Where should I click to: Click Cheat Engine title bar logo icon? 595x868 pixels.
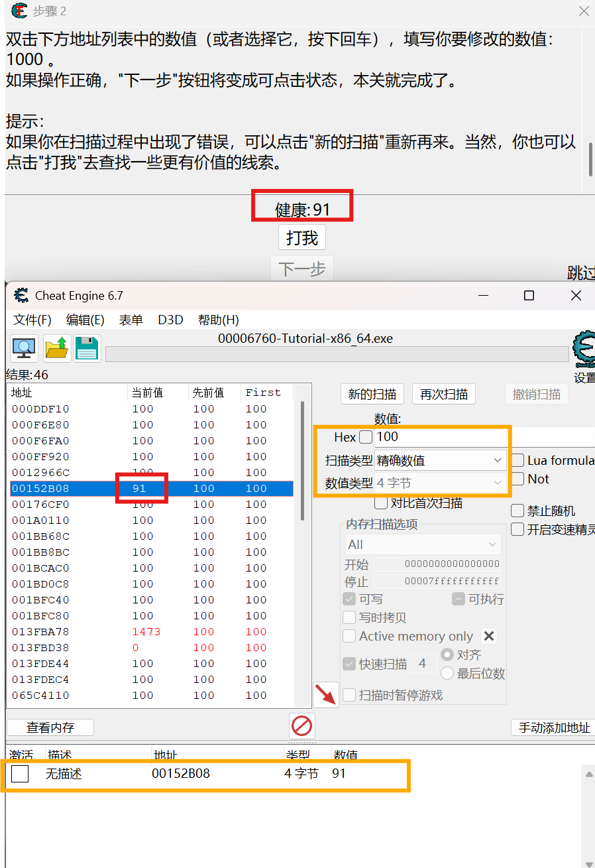click(21, 295)
